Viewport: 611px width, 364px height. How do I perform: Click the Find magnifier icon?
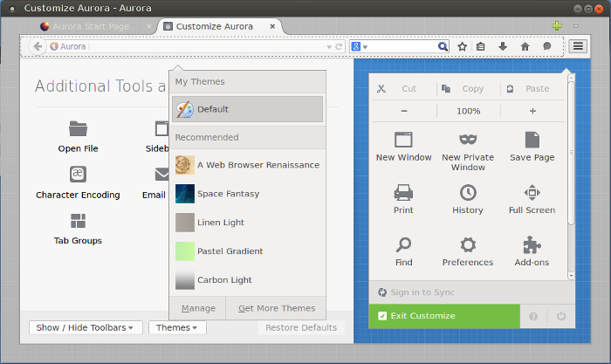coord(403,244)
